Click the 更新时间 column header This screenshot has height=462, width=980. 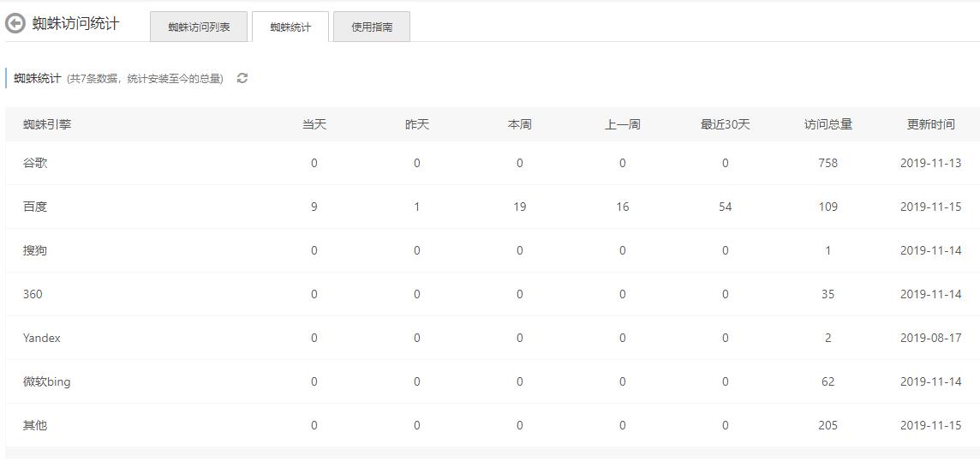pyautogui.click(x=930, y=124)
